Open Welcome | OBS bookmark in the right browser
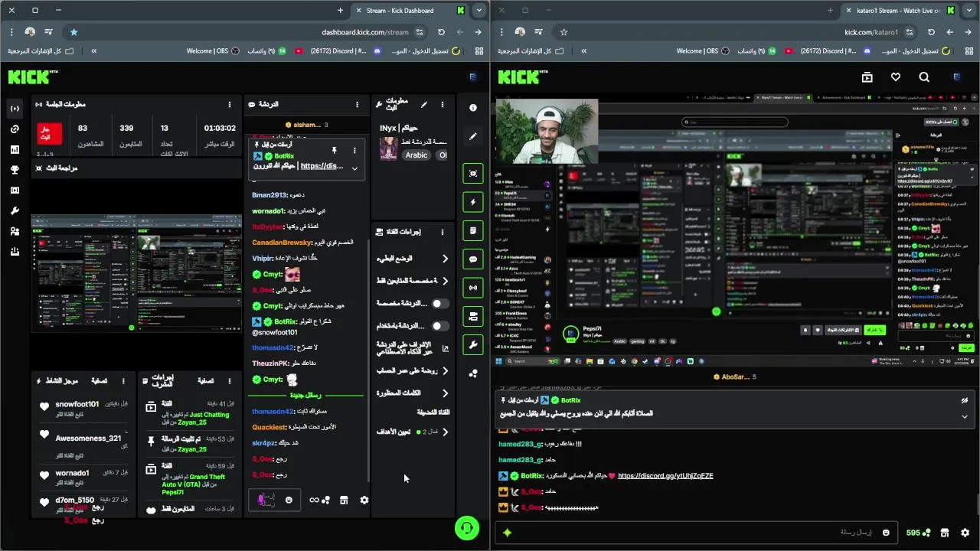Image resolution: width=980 pixels, height=551 pixels. pos(702,51)
